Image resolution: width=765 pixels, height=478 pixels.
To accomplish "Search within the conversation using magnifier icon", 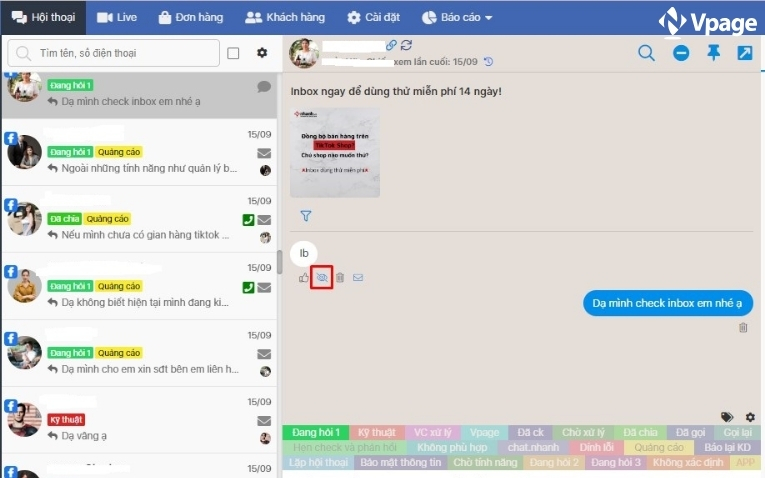I will (646, 53).
